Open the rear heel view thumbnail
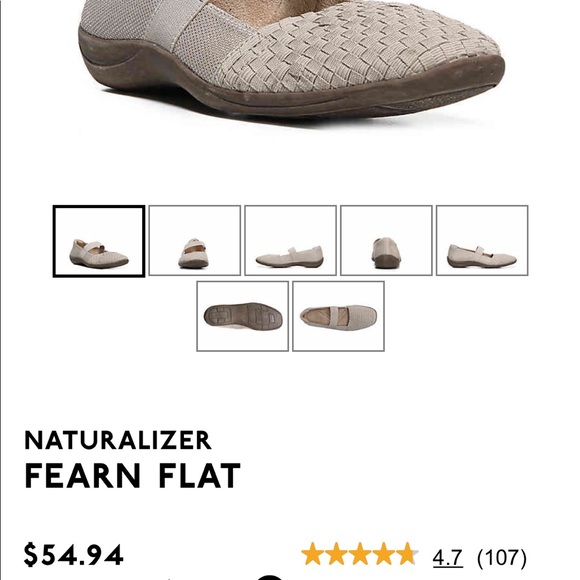The width and height of the screenshot is (580, 580). click(386, 240)
